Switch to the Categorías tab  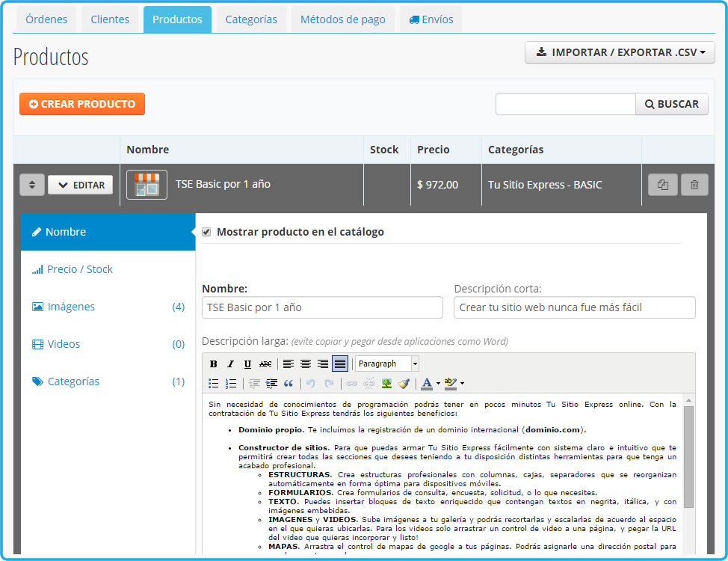coord(251,19)
